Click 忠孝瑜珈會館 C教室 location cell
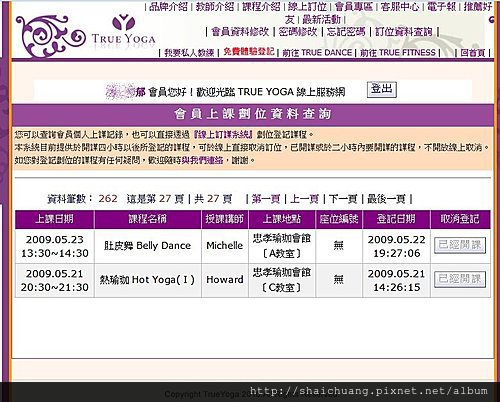Viewport: 500px width, 402px height. 282,280
